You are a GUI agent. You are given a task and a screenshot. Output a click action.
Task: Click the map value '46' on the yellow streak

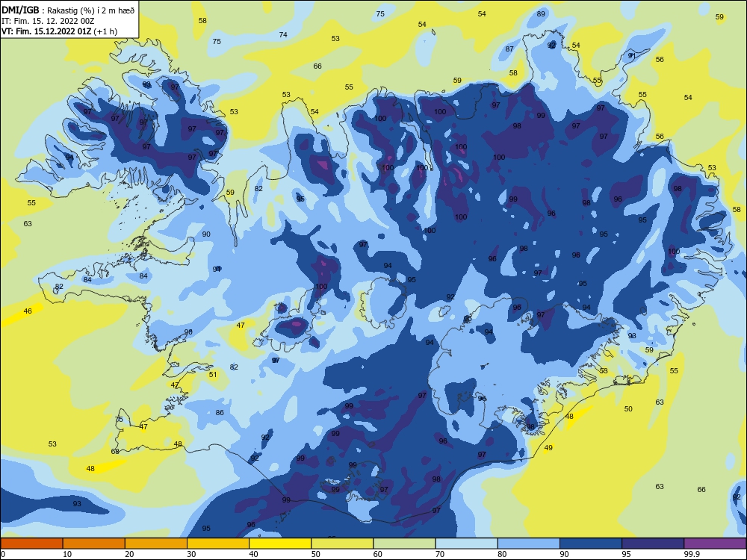click(28, 311)
